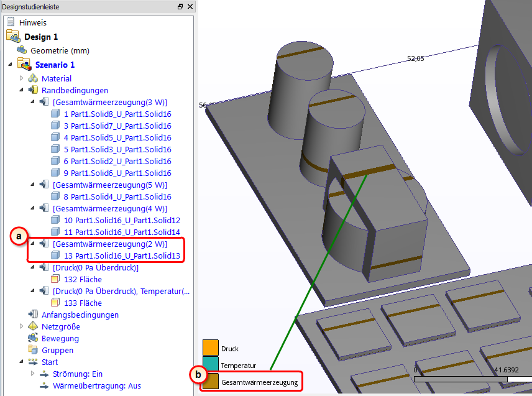Image resolution: width=532 pixels, height=396 pixels.
Task: Select 6 Part1.Solid2_U_Part1.Solid16
Action: point(117,161)
